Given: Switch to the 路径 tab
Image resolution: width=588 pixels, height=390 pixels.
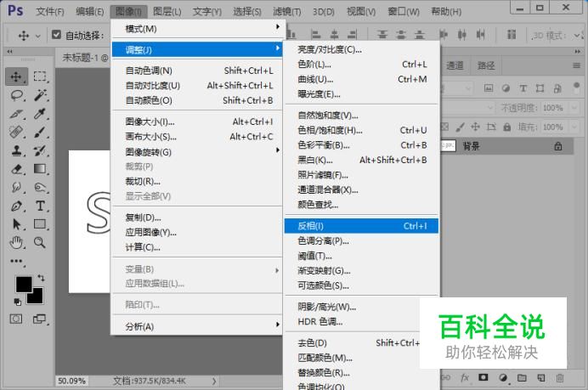Looking at the screenshot, I should (486, 65).
